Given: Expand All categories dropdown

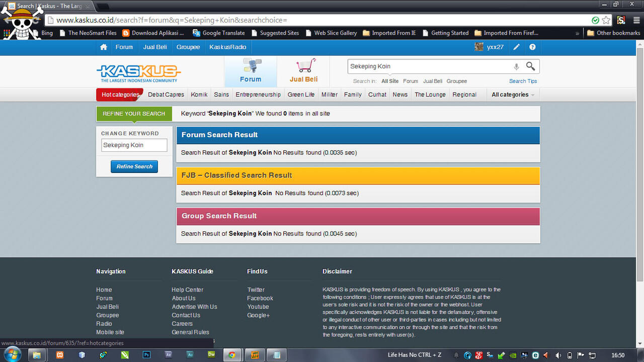Looking at the screenshot, I should pos(513,95).
